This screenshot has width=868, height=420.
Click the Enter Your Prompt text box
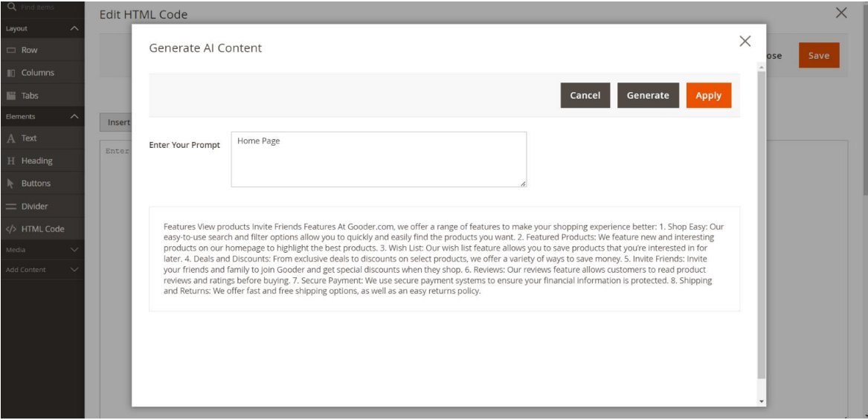point(379,159)
